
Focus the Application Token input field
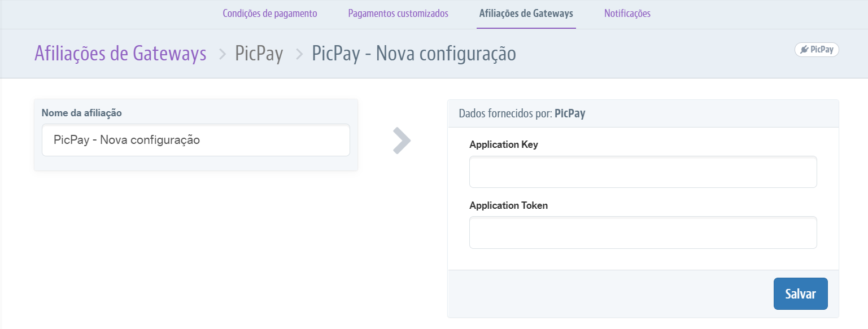pyautogui.click(x=643, y=233)
